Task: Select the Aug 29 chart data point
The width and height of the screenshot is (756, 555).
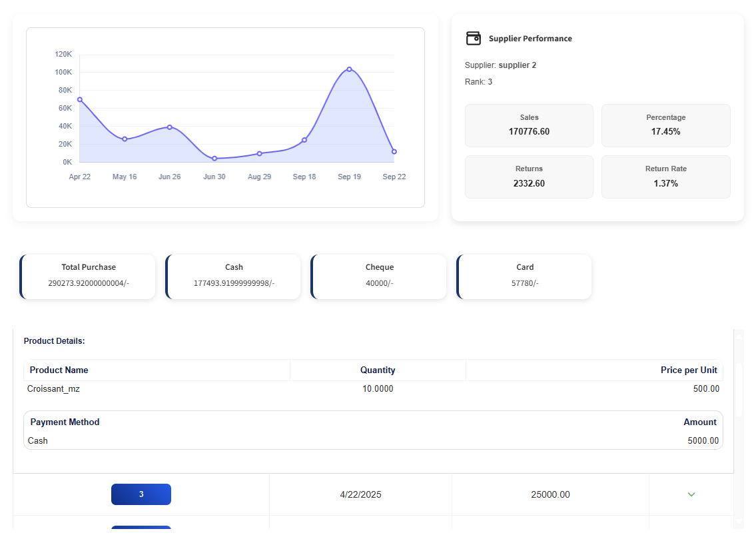Action: click(259, 153)
